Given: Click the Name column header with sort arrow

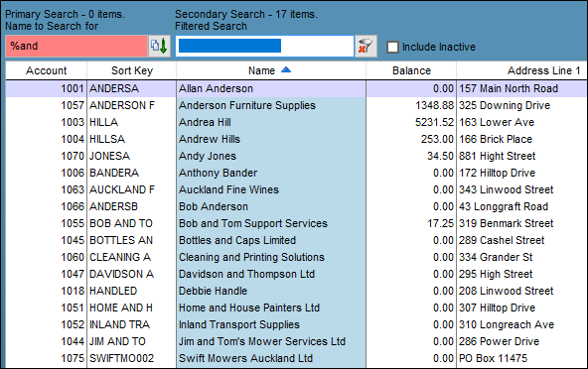Looking at the screenshot, I should (x=271, y=70).
